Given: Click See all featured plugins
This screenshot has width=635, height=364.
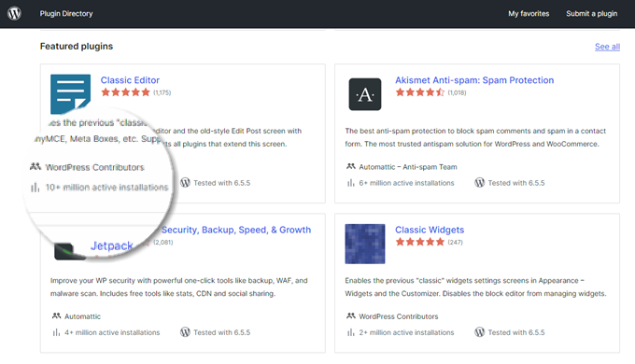Looking at the screenshot, I should [607, 47].
